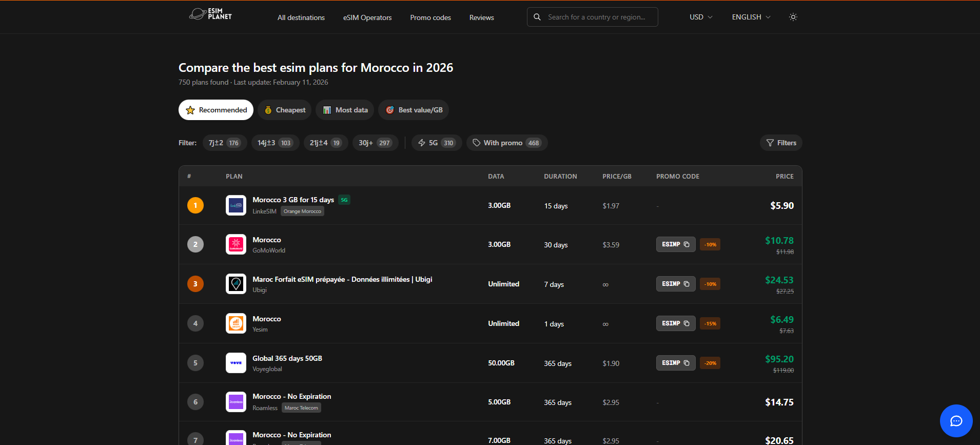Click the $24.53 discounted price
The width and height of the screenshot is (980, 445).
tap(779, 280)
